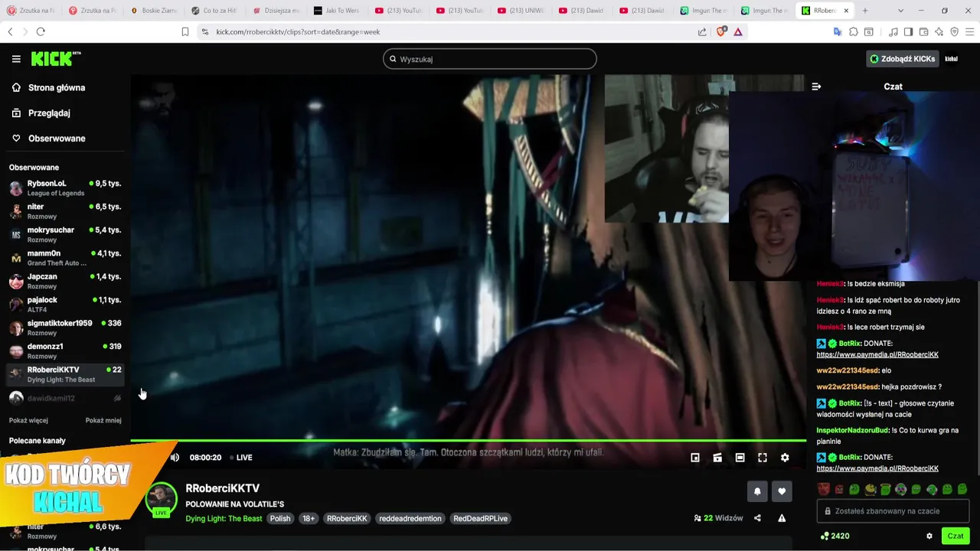Switch the player to fullscreen
This screenshot has height=551, width=980.
pyautogui.click(x=763, y=458)
